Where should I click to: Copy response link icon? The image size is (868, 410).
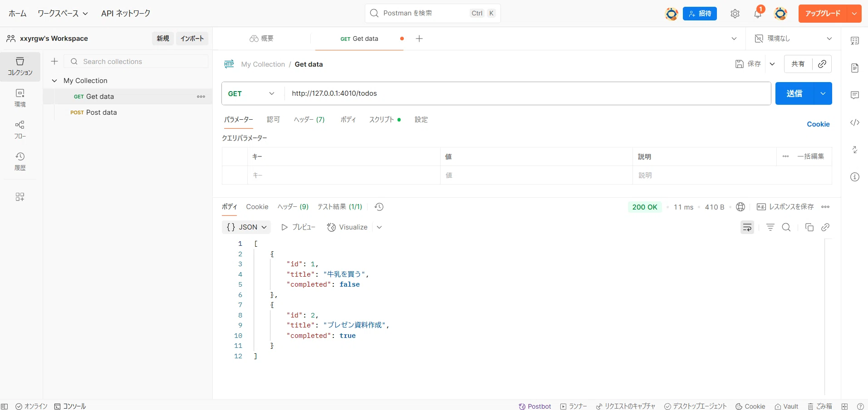825,227
